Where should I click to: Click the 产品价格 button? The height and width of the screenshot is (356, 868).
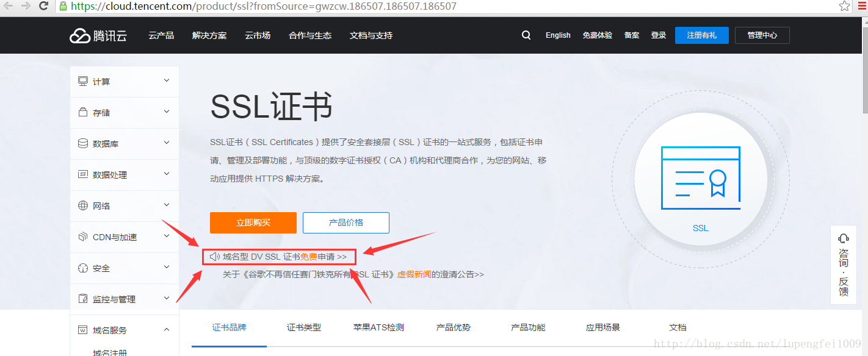click(346, 222)
